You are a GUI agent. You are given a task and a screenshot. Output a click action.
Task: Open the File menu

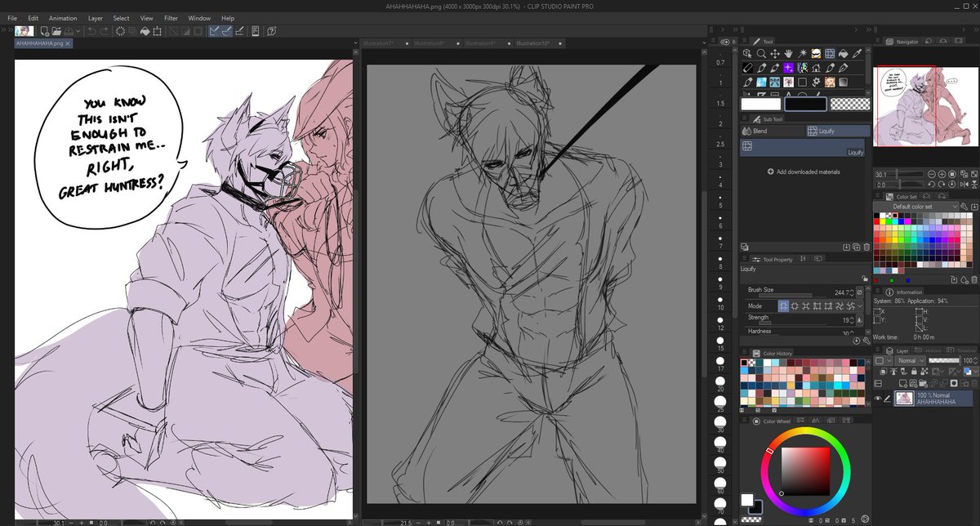click(x=12, y=18)
